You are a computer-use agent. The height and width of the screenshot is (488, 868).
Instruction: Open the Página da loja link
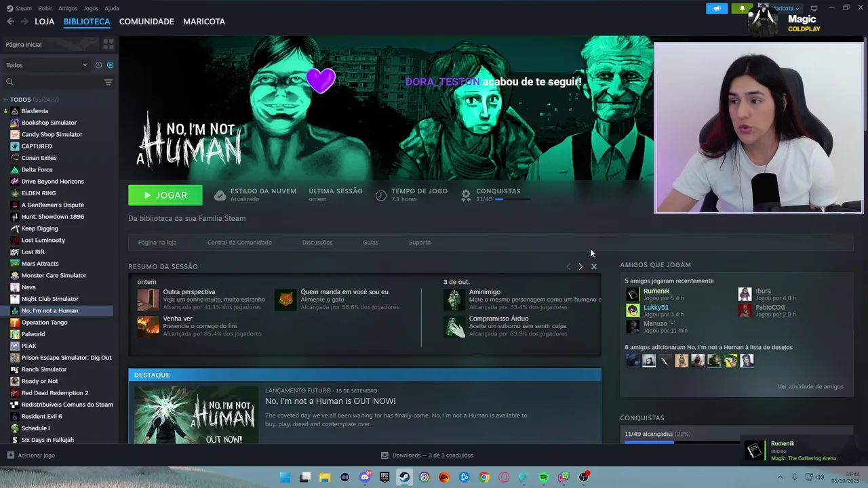pos(157,242)
